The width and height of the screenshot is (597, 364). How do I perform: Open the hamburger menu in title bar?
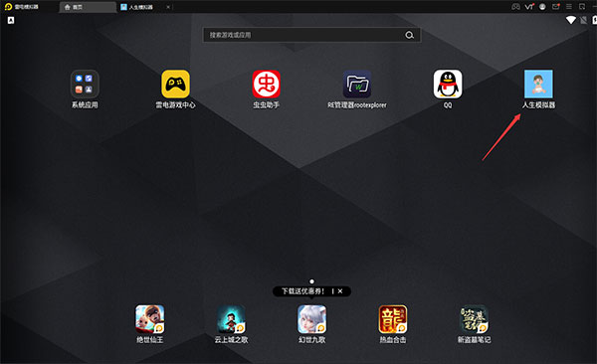(x=569, y=7)
